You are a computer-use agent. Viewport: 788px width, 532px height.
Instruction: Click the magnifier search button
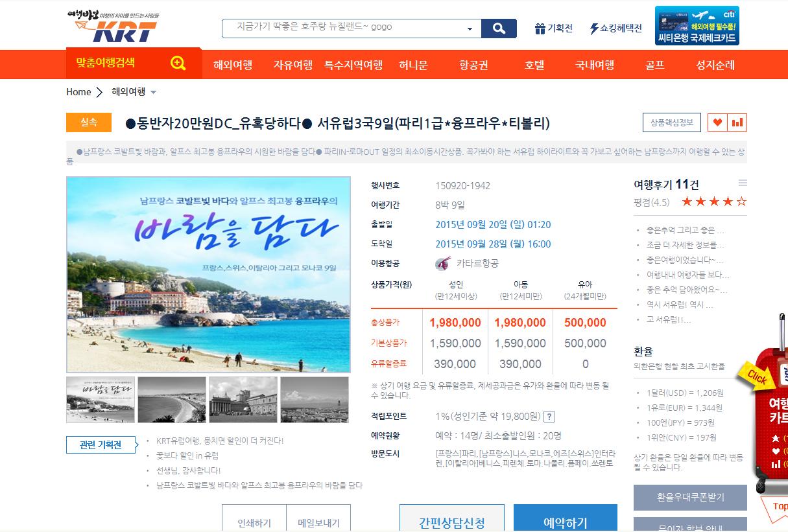(499, 29)
